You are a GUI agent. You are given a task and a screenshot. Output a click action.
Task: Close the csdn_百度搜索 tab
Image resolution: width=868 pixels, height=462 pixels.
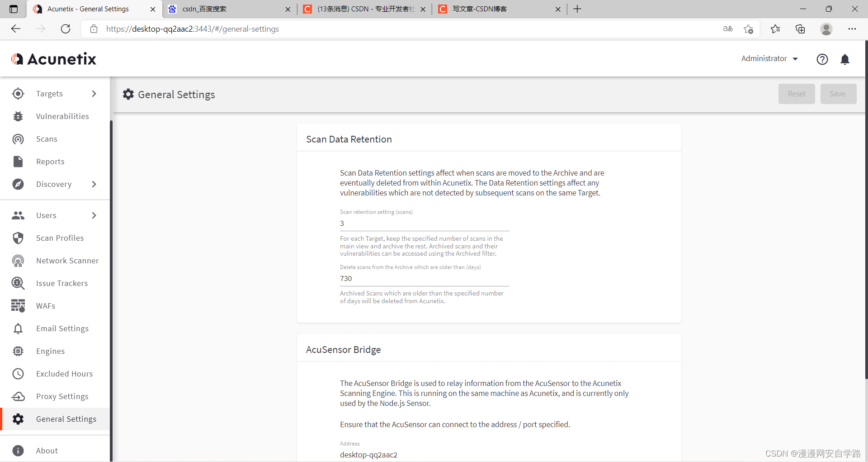(x=288, y=9)
